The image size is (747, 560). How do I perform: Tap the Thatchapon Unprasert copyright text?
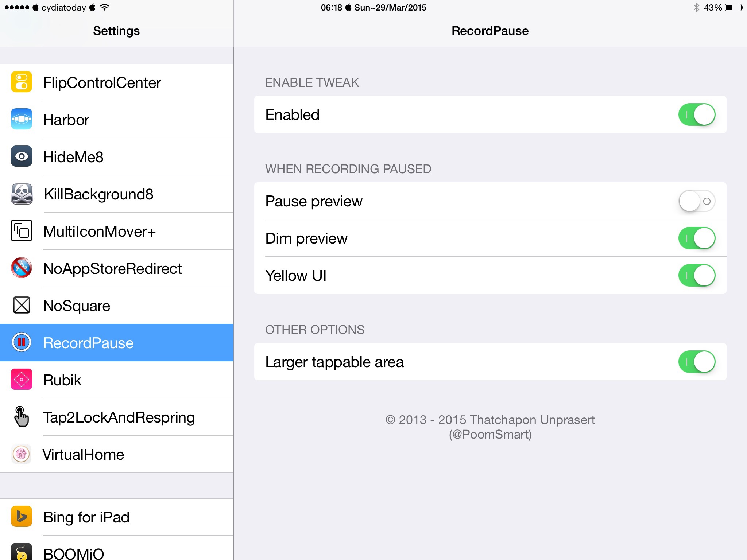pyautogui.click(x=490, y=427)
